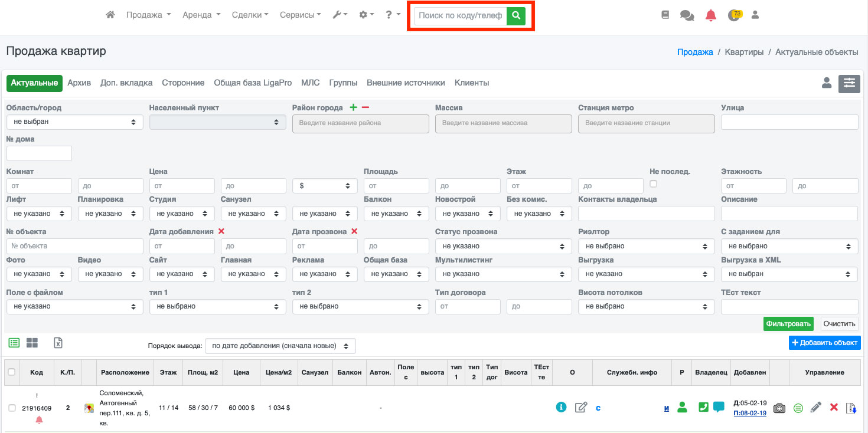
Task: Open the 'Область/город' dropdown
Action: point(74,122)
